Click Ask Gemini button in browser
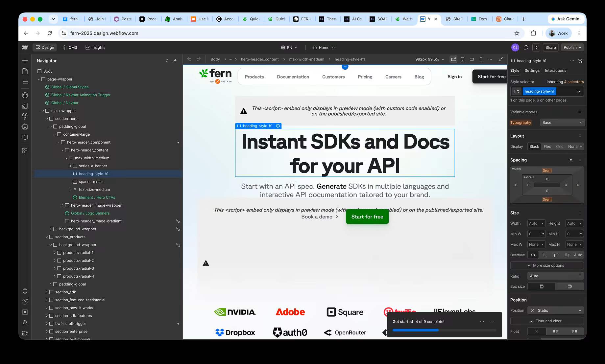605x364 pixels. click(566, 19)
